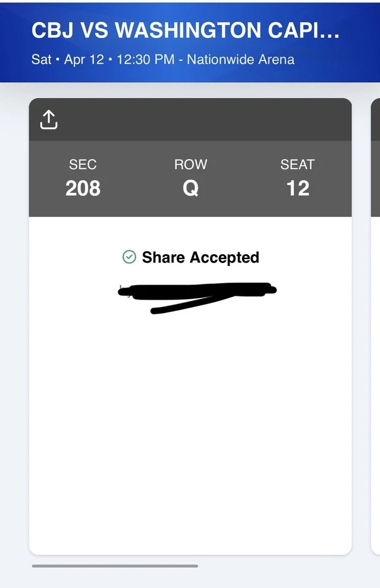Click the ROW label
This screenshot has width=380, height=588.
pyautogui.click(x=191, y=164)
